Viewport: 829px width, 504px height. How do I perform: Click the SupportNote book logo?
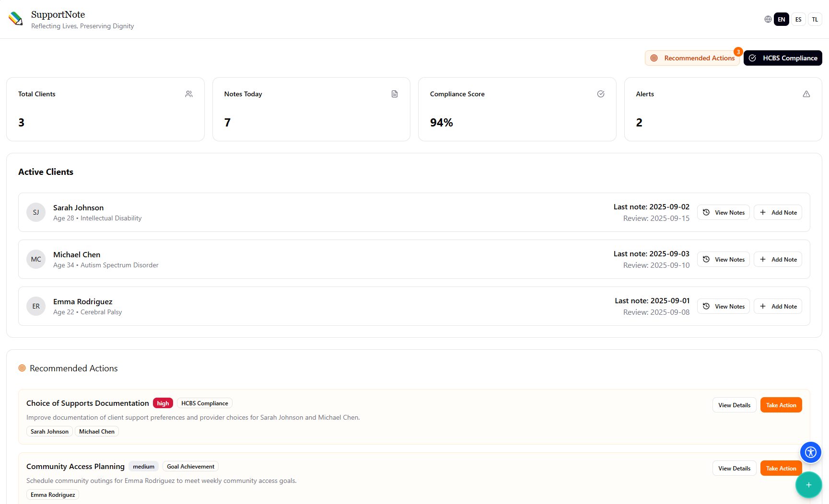[15, 18]
